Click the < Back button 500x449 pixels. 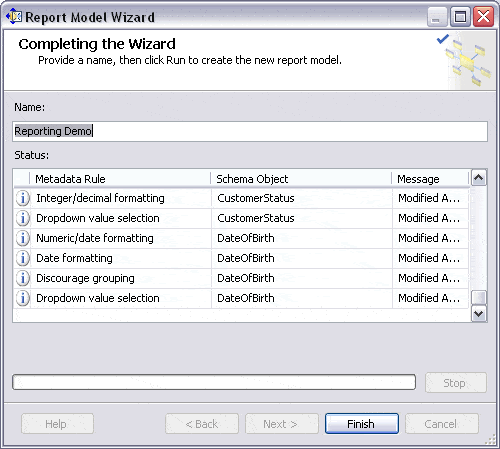tap(202, 424)
